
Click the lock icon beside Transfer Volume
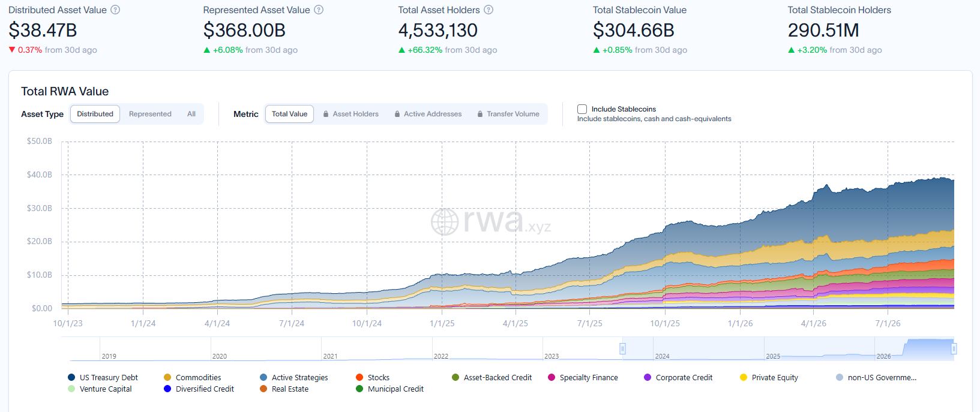480,114
